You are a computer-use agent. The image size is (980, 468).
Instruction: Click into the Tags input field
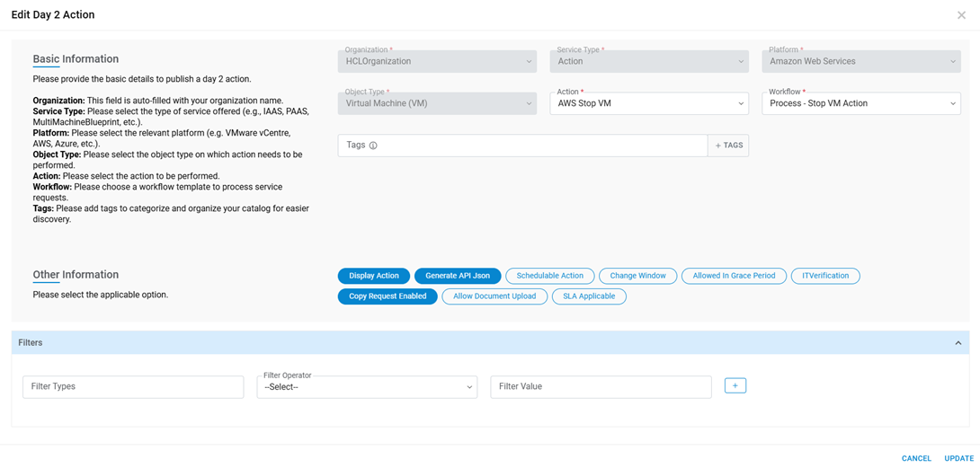click(522, 145)
